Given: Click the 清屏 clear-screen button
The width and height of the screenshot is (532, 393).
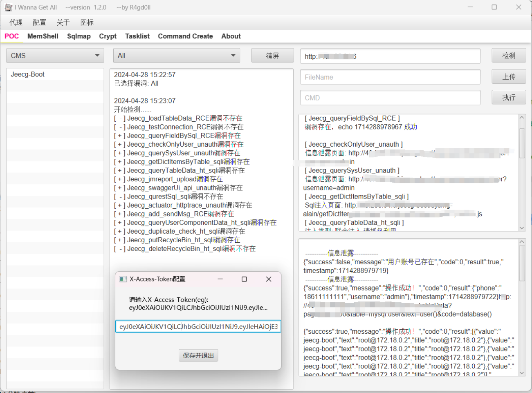Looking at the screenshot, I should (x=272, y=55).
